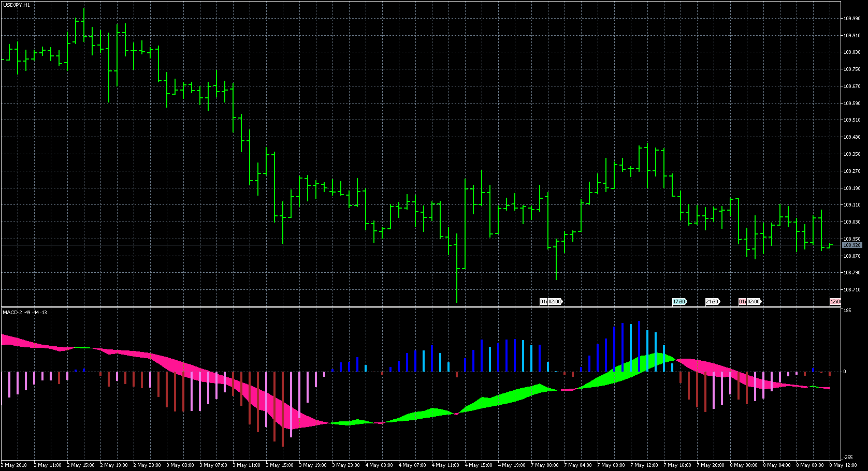868x471 pixels.
Task: Click the 3 May 23:00 time label
Action: [x=346, y=465]
